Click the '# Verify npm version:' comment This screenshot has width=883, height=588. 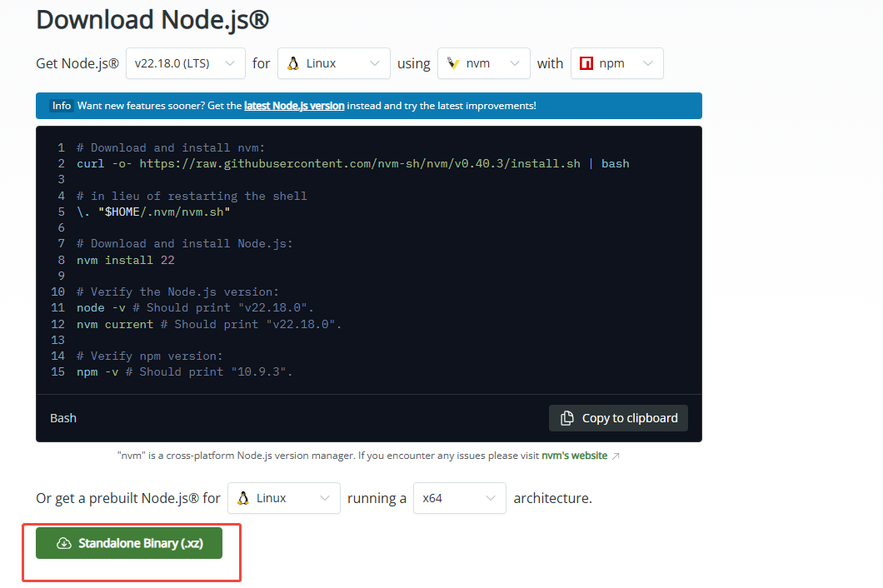pos(150,356)
